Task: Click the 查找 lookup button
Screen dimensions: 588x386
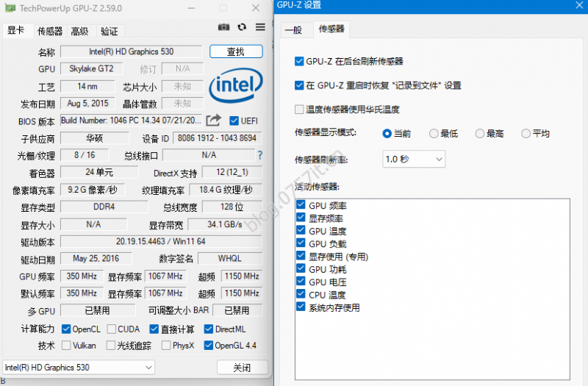Action: tap(236, 51)
